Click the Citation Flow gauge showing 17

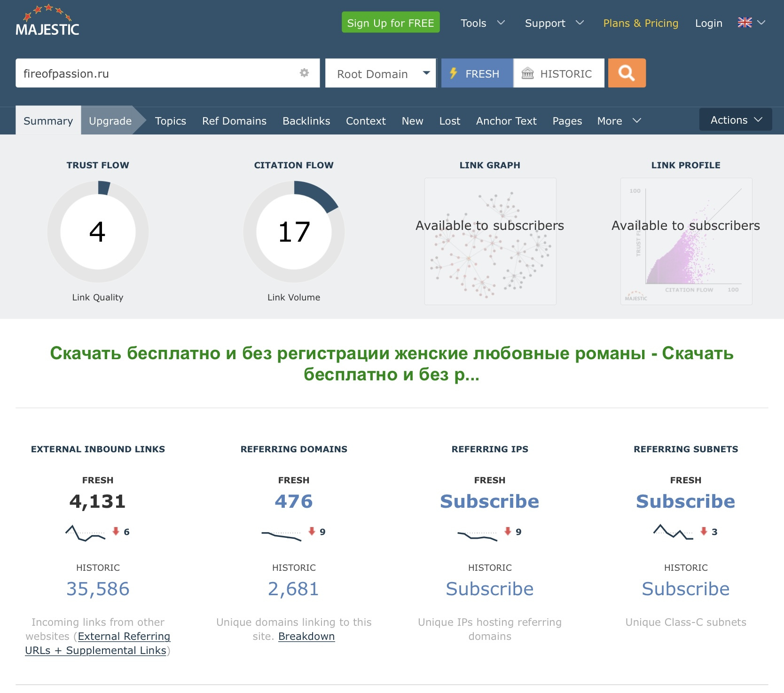[294, 232]
